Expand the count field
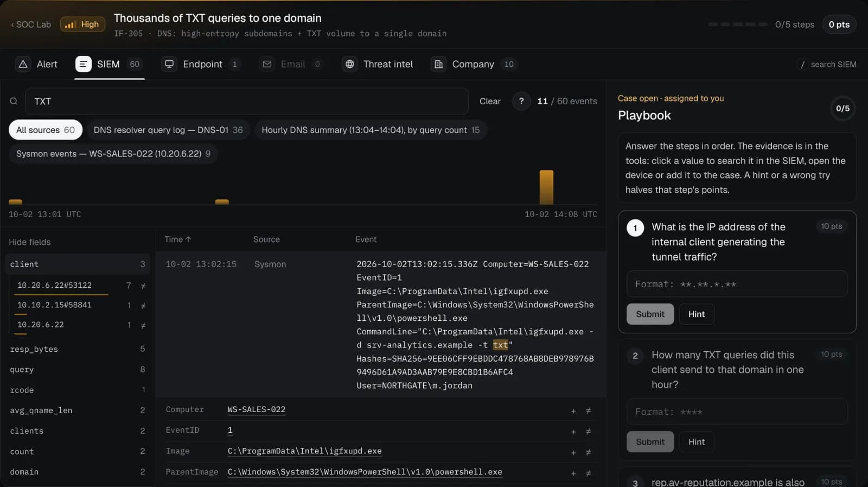Screen dimensions: 868x487 point(78,451)
